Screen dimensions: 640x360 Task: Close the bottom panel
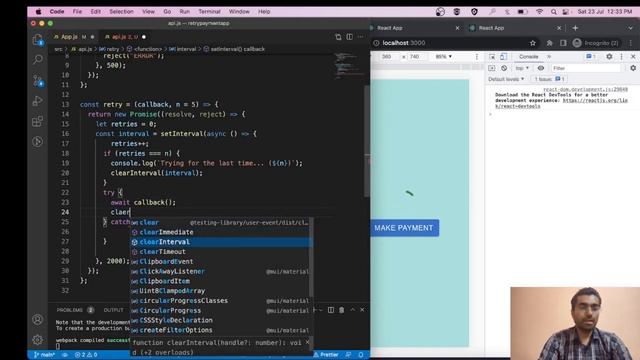point(362,310)
